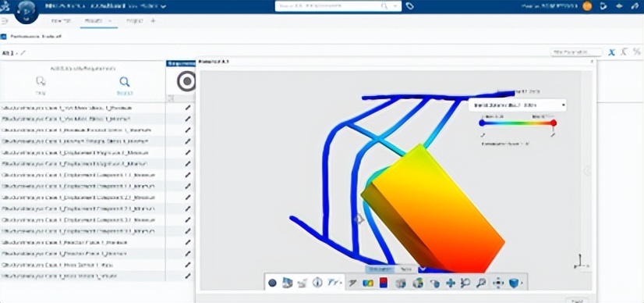644x303 pixels.
Task: Select the rotate hand view tool
Action: coord(435,283)
